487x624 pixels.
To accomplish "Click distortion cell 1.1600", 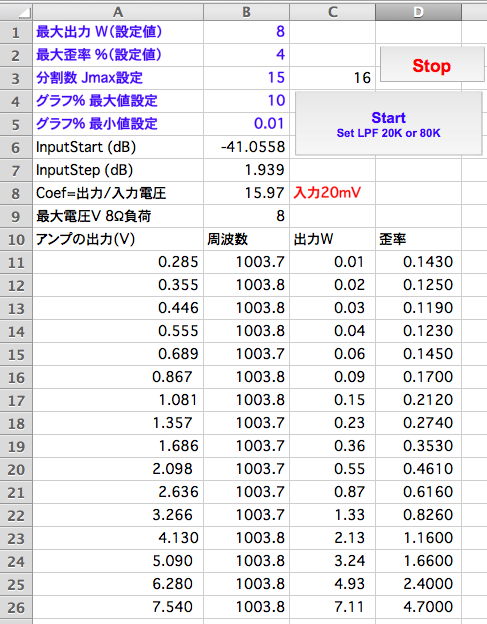I will click(418, 538).
